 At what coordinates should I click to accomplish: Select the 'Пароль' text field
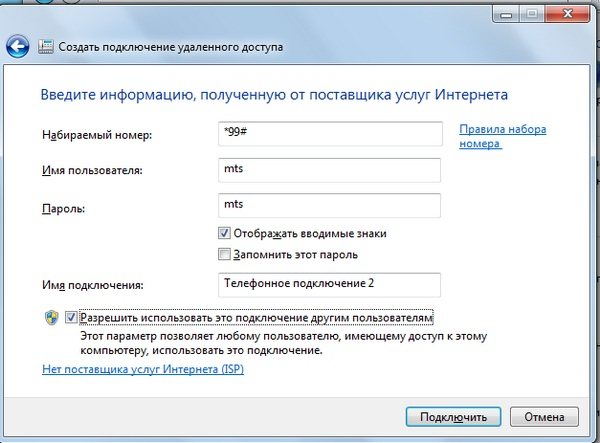pos(328,205)
